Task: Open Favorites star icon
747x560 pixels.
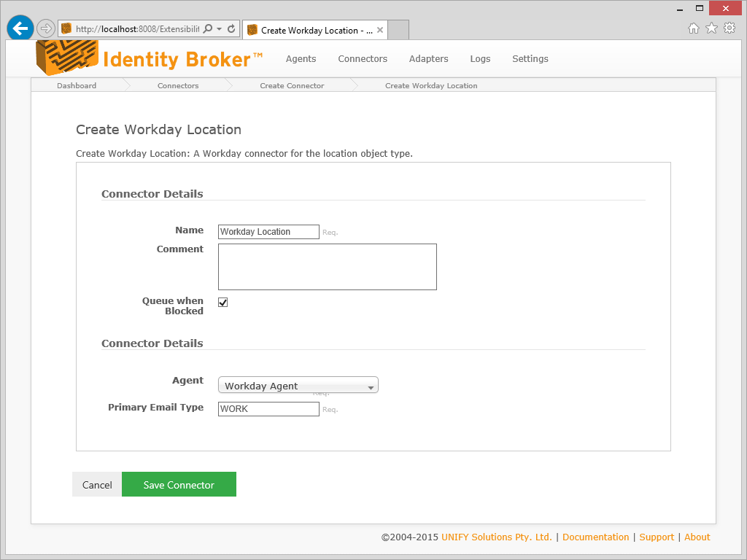Action: click(x=711, y=28)
